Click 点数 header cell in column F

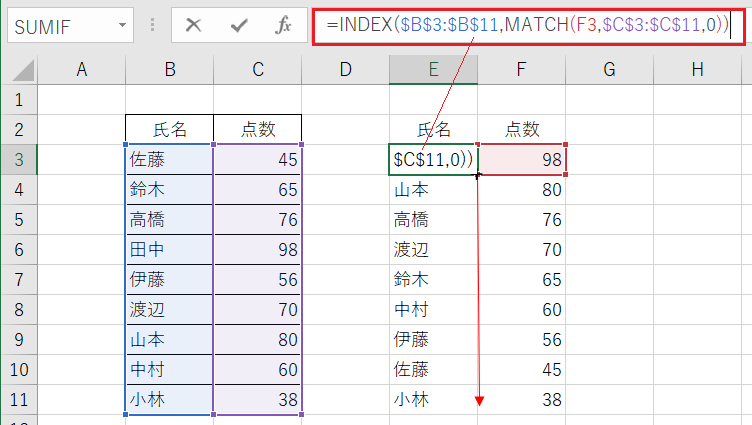521,130
